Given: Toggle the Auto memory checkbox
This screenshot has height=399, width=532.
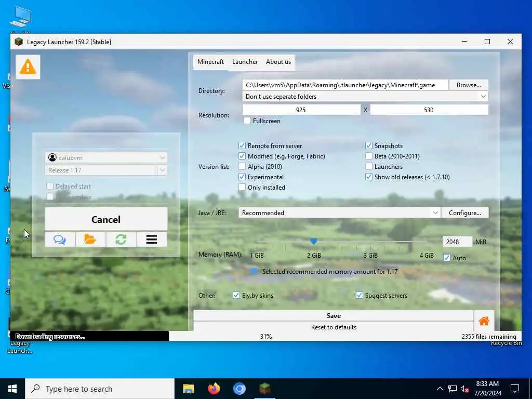Looking at the screenshot, I should pos(447,258).
